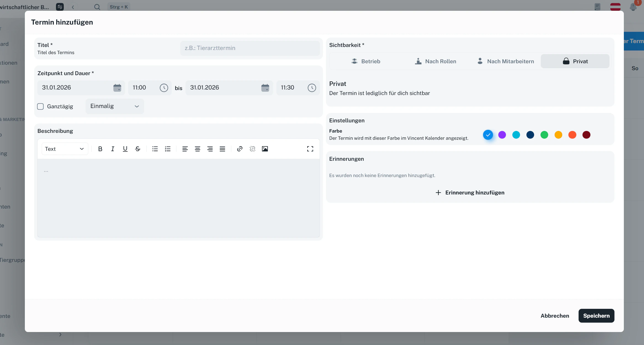Cancel with the Abbrechen button
Viewport: 644px width, 345px height.
click(x=555, y=316)
